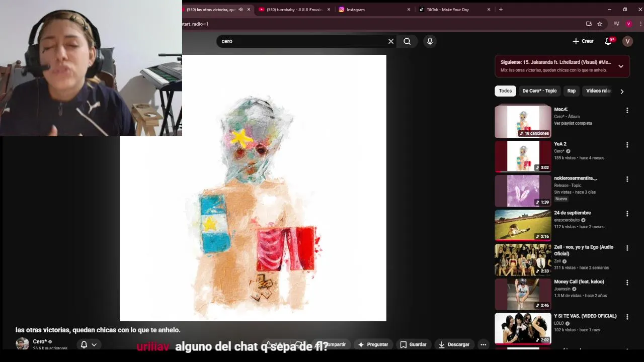Viewport: 644px width, 362px height.
Task: Open the '24 de septiembre' video title
Action: (x=573, y=213)
